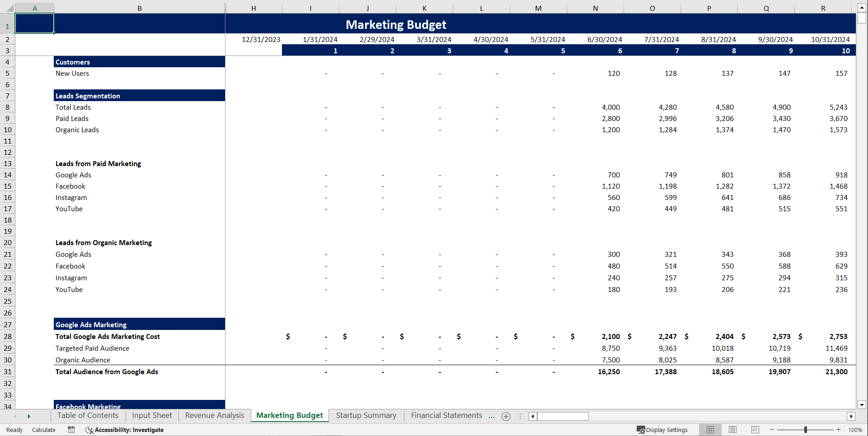This screenshot has width=868, height=436.
Task: Click the horizontal scrollbar thumb
Action: [563, 416]
